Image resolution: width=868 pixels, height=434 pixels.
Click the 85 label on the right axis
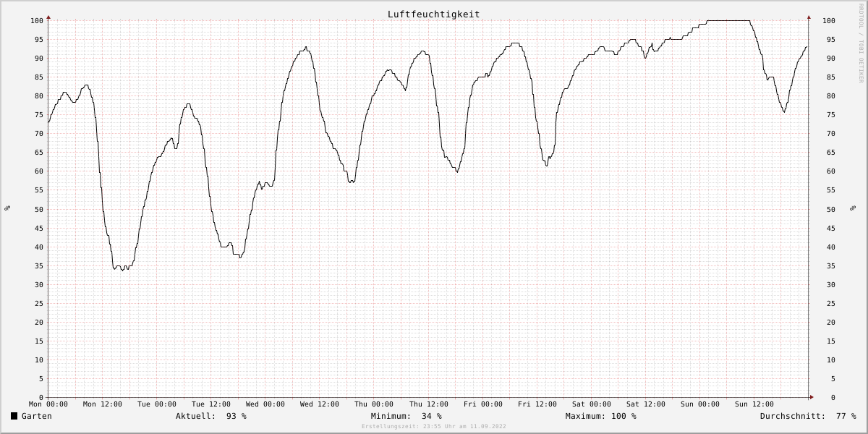pos(831,77)
